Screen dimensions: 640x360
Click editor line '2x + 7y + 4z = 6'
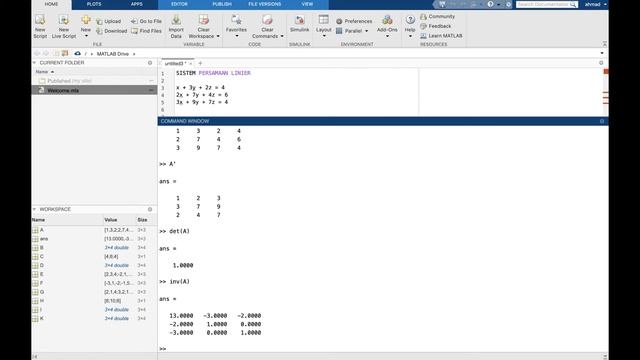point(202,95)
